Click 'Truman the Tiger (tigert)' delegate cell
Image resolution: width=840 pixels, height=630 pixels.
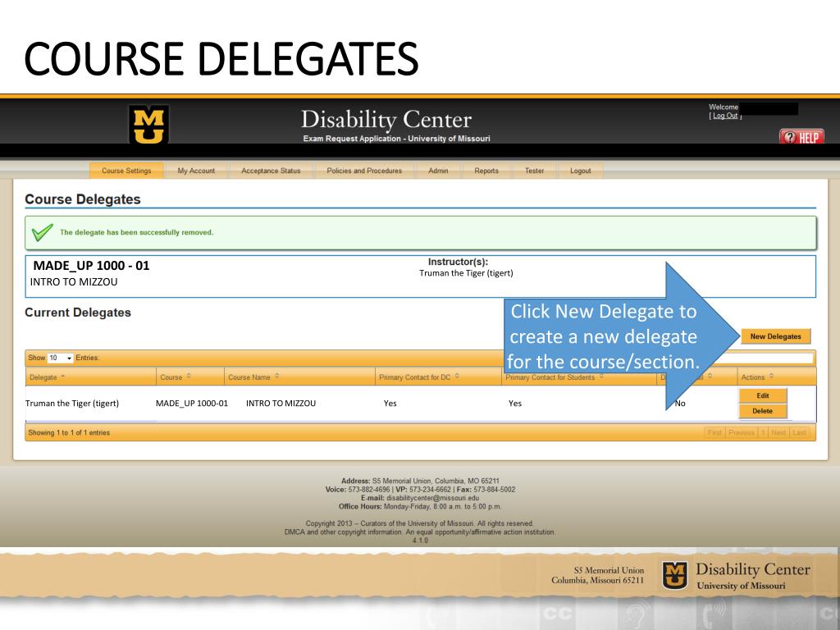click(x=72, y=404)
